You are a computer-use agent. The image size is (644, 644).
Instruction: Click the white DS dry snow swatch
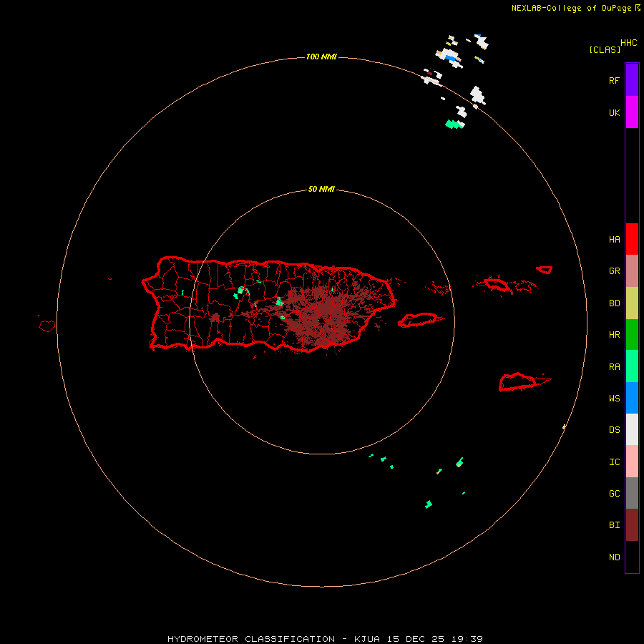click(632, 429)
